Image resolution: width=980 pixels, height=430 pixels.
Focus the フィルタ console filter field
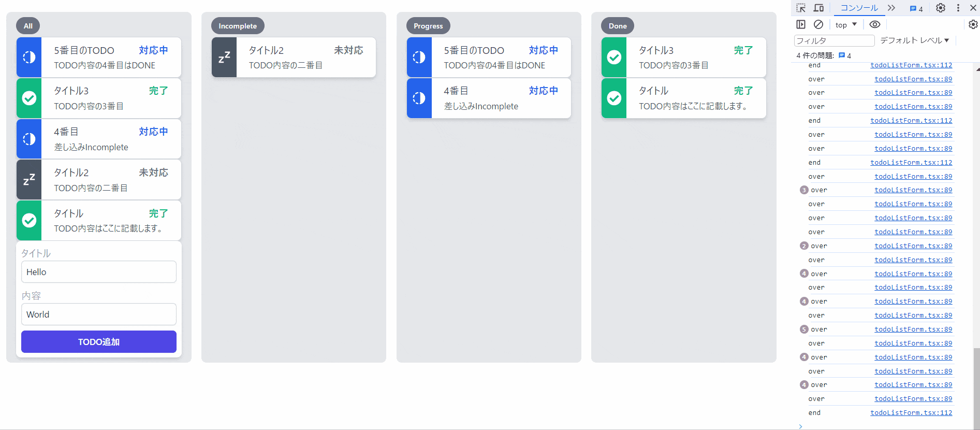point(834,40)
